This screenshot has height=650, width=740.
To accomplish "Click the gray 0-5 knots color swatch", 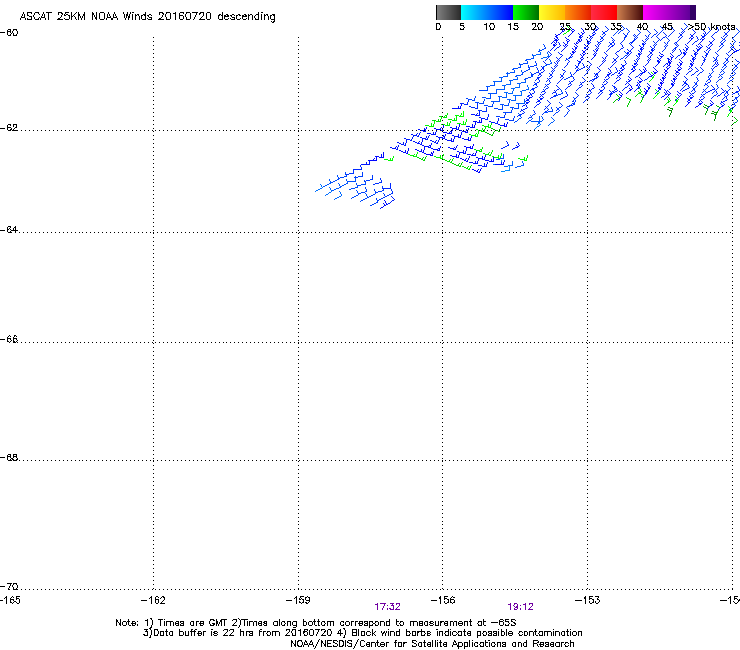I will (448, 12).
